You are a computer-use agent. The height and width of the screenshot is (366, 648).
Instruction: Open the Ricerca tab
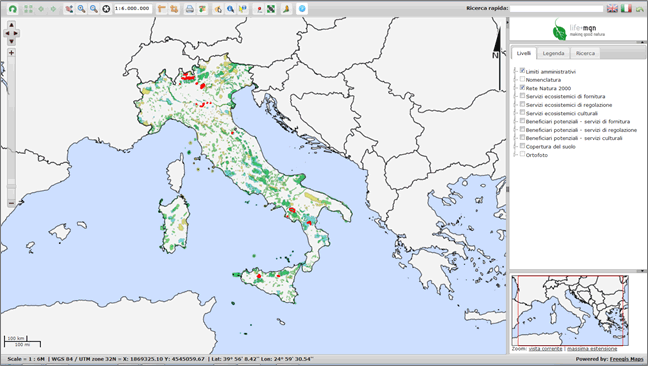point(585,53)
